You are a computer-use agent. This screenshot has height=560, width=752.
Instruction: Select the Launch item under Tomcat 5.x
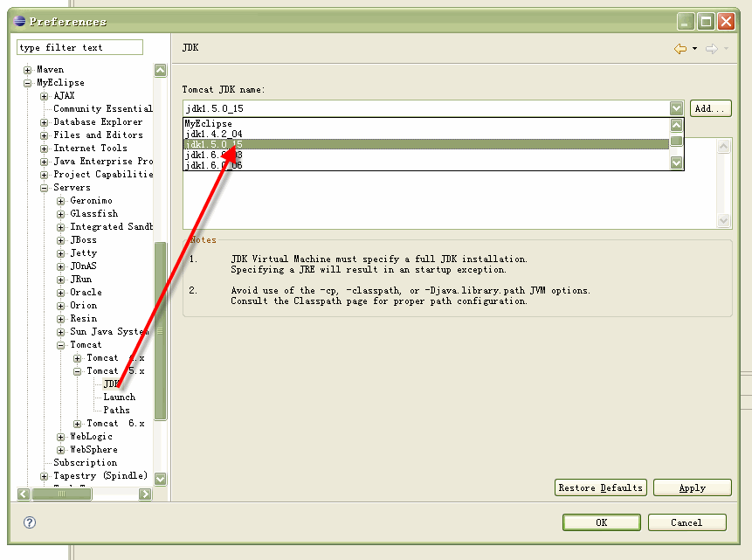[x=120, y=397]
